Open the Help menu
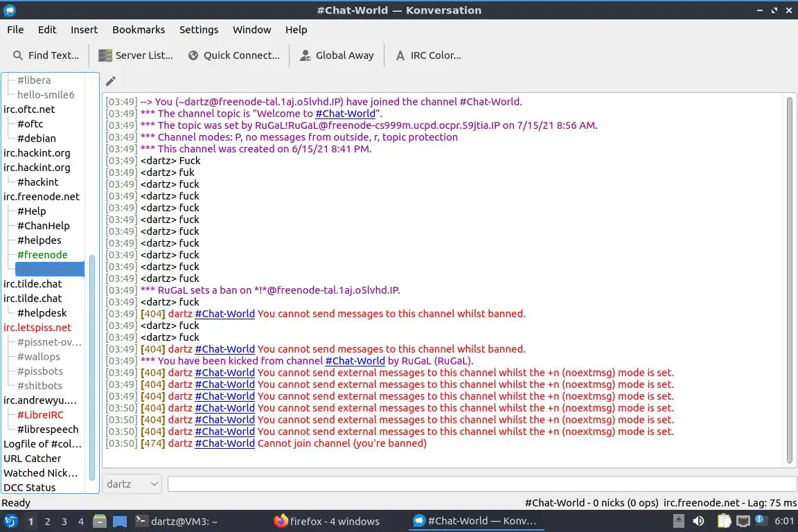This screenshot has width=798, height=532. (296, 30)
